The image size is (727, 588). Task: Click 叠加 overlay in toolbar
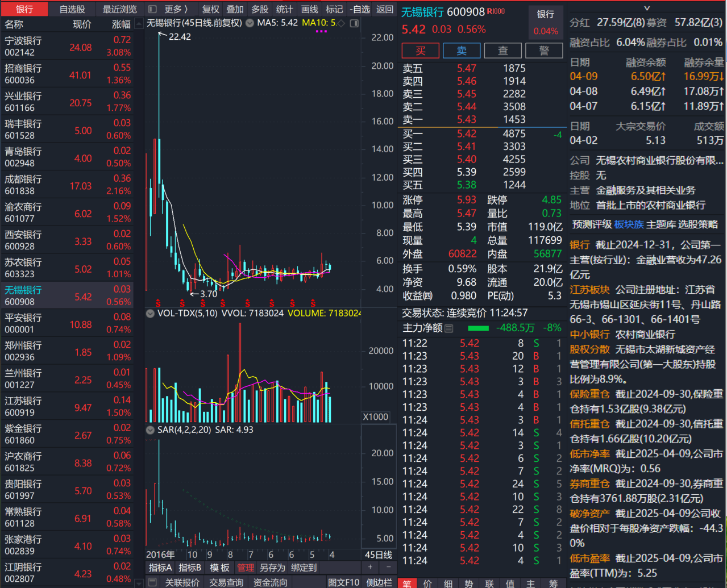click(235, 9)
